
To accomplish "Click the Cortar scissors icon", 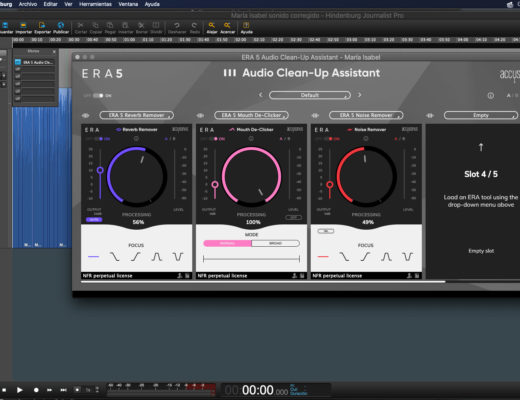I will (x=80, y=25).
